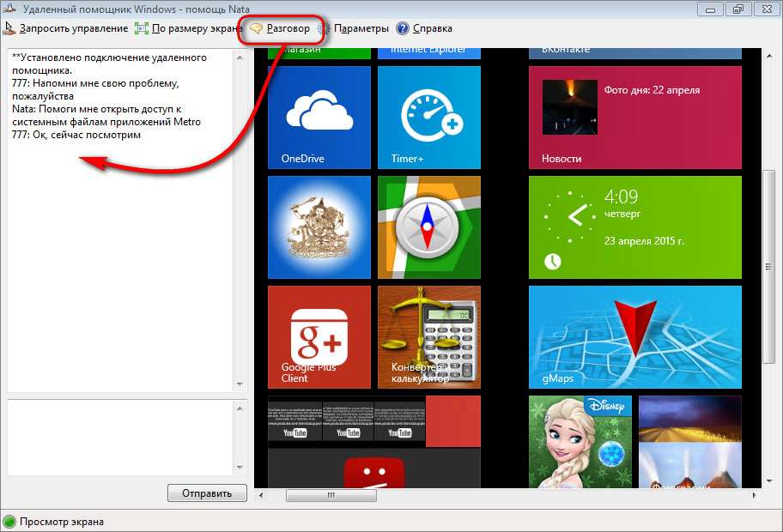Open Справка help

point(424,28)
